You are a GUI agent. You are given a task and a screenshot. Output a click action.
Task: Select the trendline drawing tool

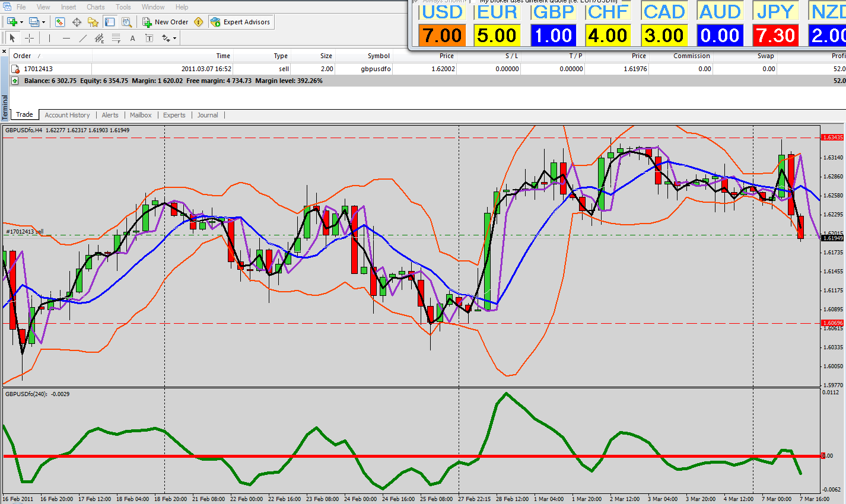pyautogui.click(x=82, y=38)
